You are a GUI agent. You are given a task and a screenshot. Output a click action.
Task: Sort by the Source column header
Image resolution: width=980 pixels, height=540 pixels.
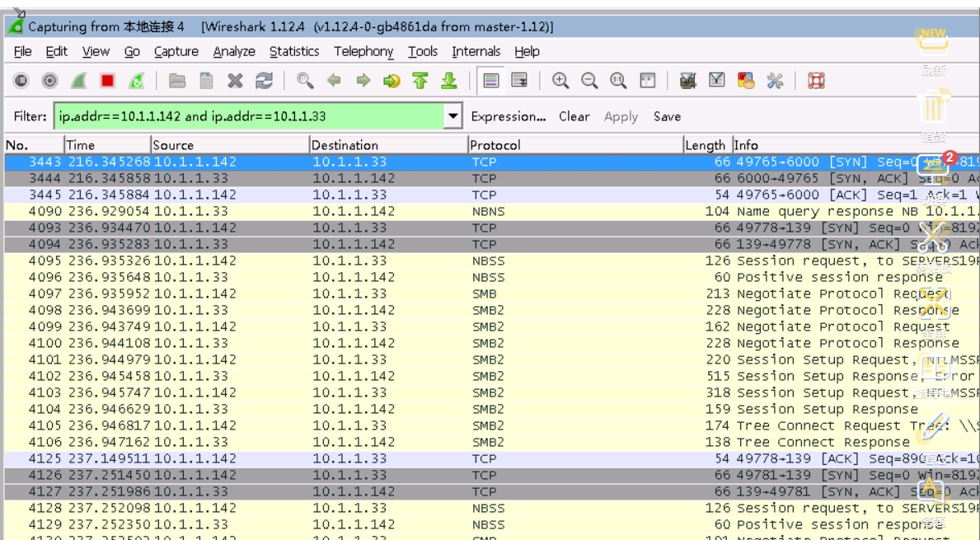point(230,145)
